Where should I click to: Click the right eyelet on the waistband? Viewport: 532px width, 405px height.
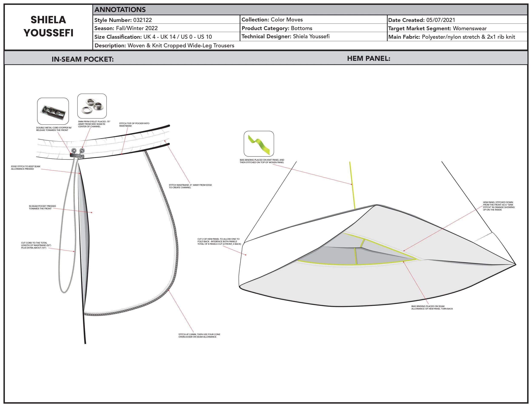coord(82,151)
